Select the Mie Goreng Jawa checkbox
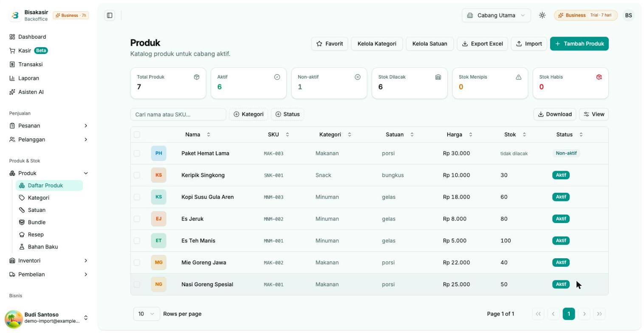The width and height of the screenshot is (644, 333). click(137, 262)
